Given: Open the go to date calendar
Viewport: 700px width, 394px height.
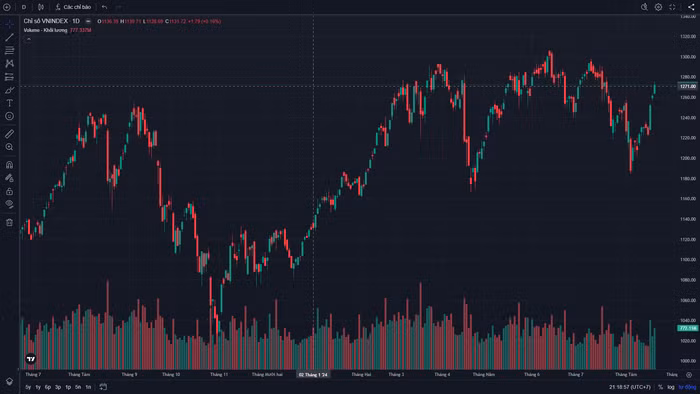Looking at the screenshot, I should pos(103,387).
